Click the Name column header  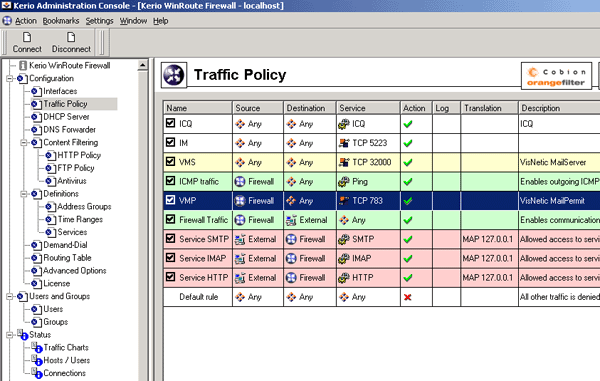tap(198, 108)
